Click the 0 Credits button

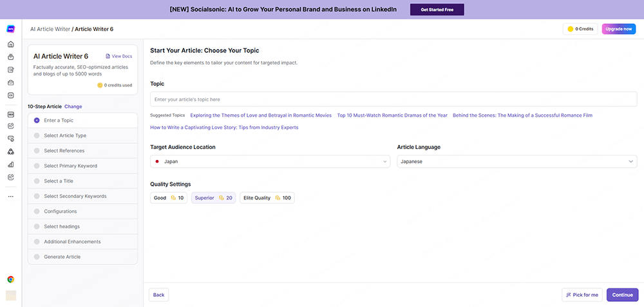point(580,29)
